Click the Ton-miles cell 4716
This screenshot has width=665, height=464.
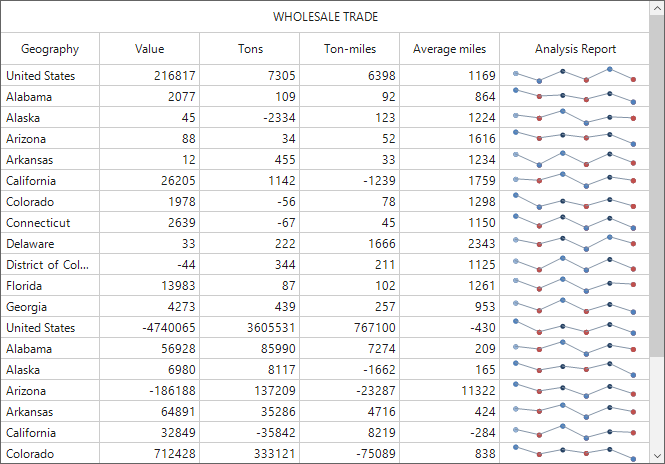(x=349, y=411)
